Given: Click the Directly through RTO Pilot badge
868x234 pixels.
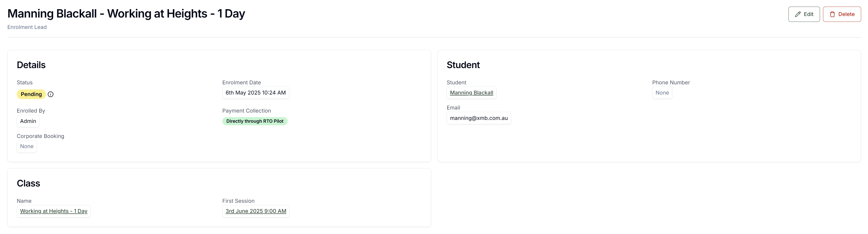Looking at the screenshot, I should tap(255, 121).
